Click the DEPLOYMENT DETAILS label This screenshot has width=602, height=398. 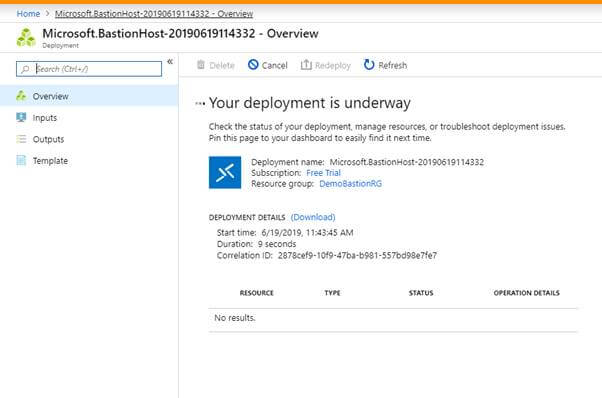[247, 218]
